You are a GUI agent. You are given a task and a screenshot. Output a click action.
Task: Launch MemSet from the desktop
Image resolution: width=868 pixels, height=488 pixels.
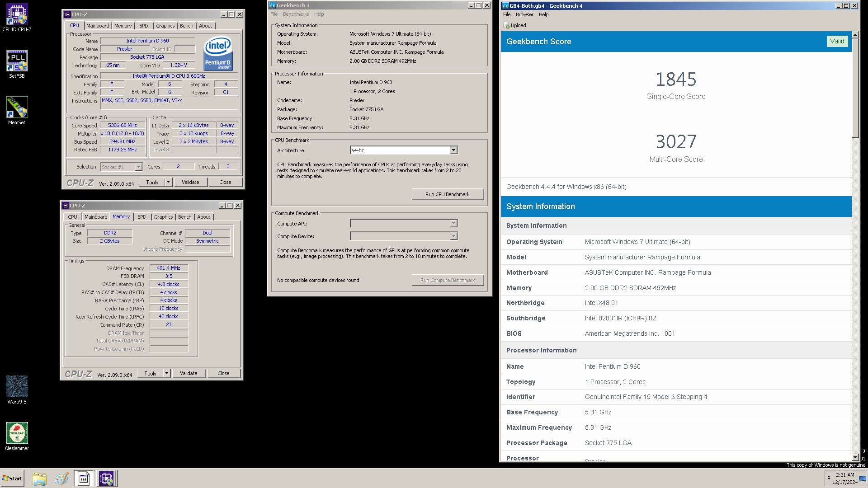pos(17,111)
